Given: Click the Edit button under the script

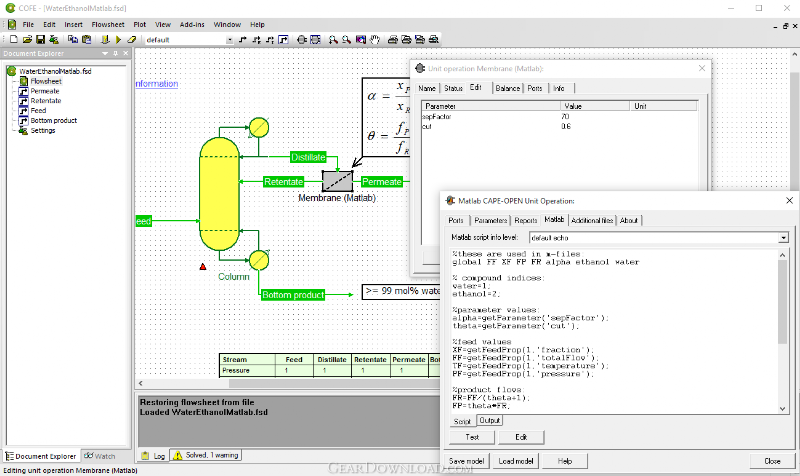Looking at the screenshot, I should tap(521, 437).
